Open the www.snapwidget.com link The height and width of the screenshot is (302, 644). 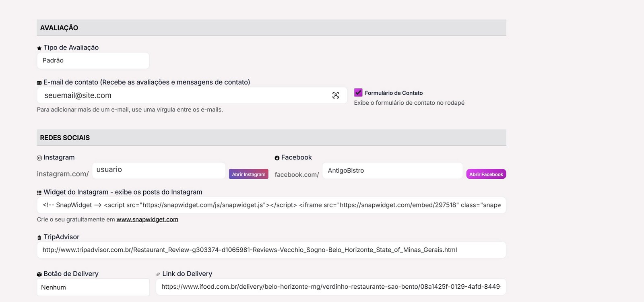(x=147, y=219)
